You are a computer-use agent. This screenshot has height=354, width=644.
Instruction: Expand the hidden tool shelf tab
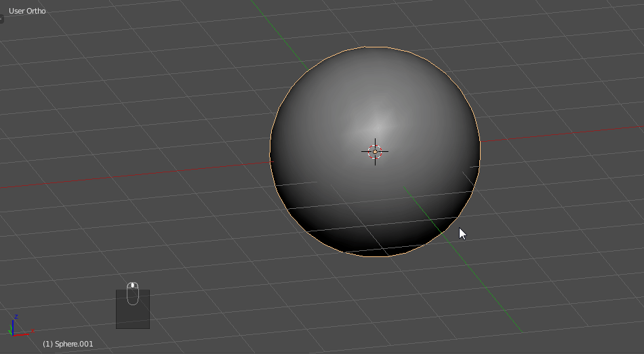pyautogui.click(x=1, y=19)
